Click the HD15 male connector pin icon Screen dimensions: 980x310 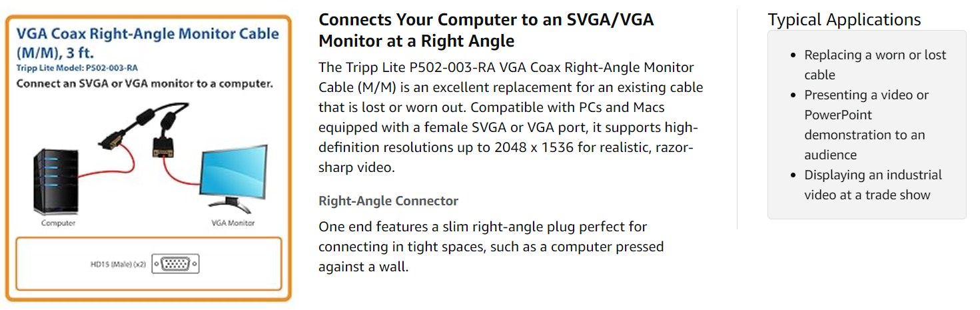(x=175, y=264)
